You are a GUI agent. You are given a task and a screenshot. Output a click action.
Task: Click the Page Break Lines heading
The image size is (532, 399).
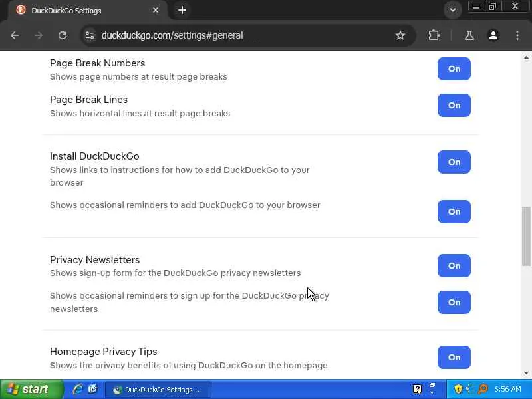pyautogui.click(x=89, y=100)
